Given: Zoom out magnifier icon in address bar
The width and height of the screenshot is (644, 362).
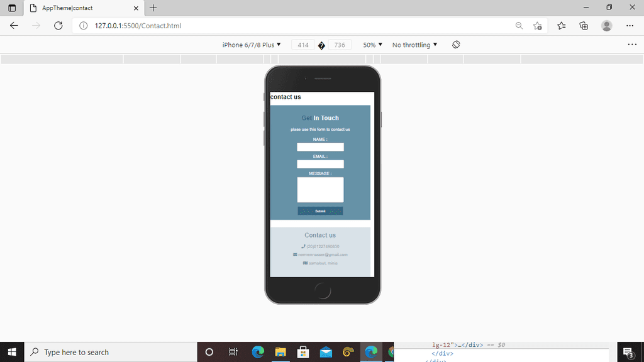Looking at the screenshot, I should pos(519,25).
